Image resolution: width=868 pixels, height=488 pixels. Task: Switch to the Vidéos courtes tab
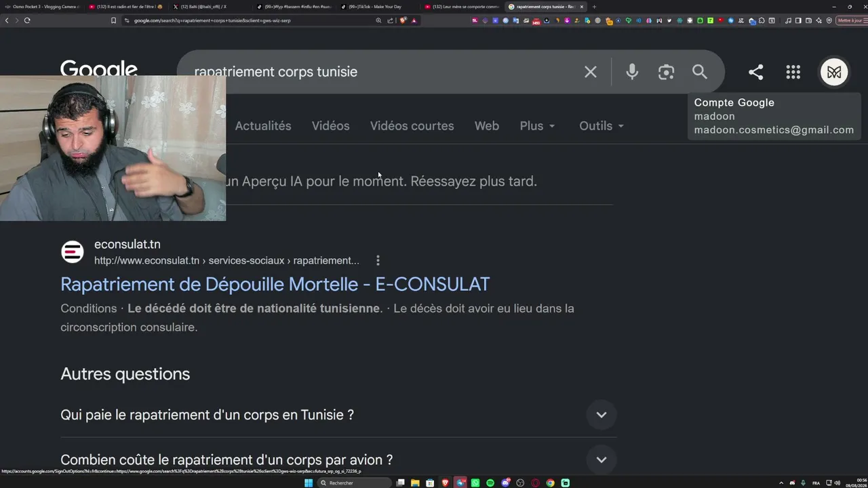point(412,126)
